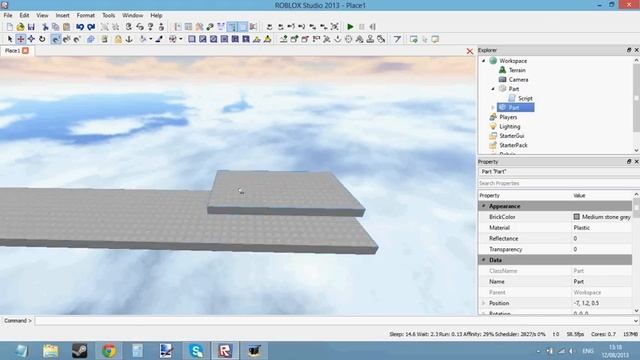Open Skype from the taskbar
640x360 pixels.
click(196, 351)
